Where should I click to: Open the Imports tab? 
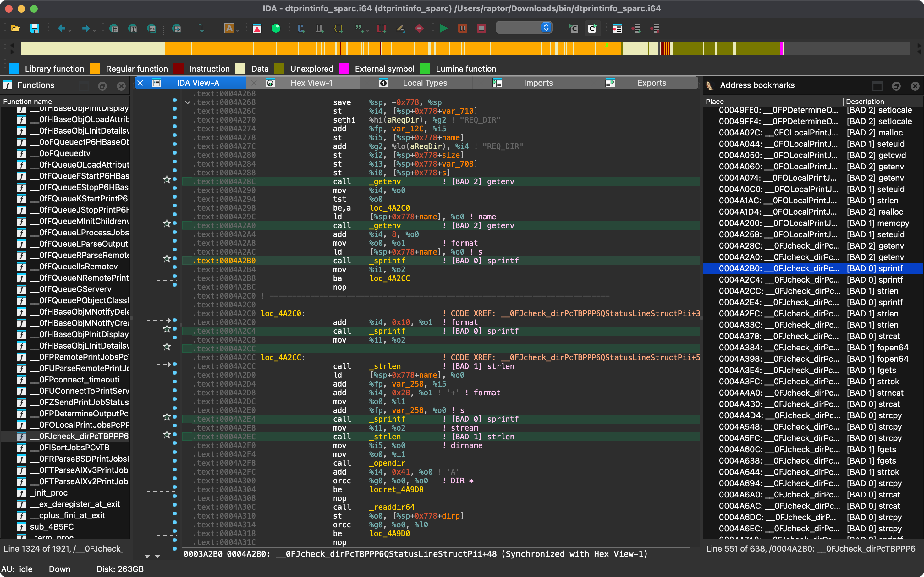click(538, 83)
